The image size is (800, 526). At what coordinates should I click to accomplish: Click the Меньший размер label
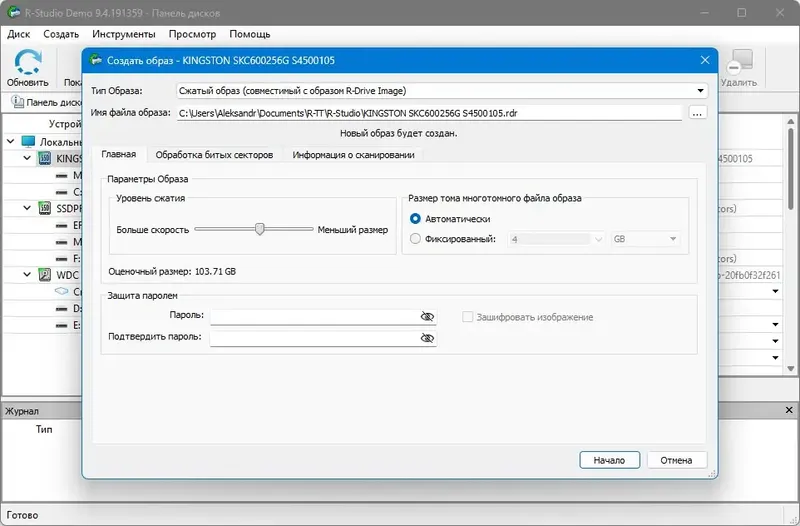353,230
